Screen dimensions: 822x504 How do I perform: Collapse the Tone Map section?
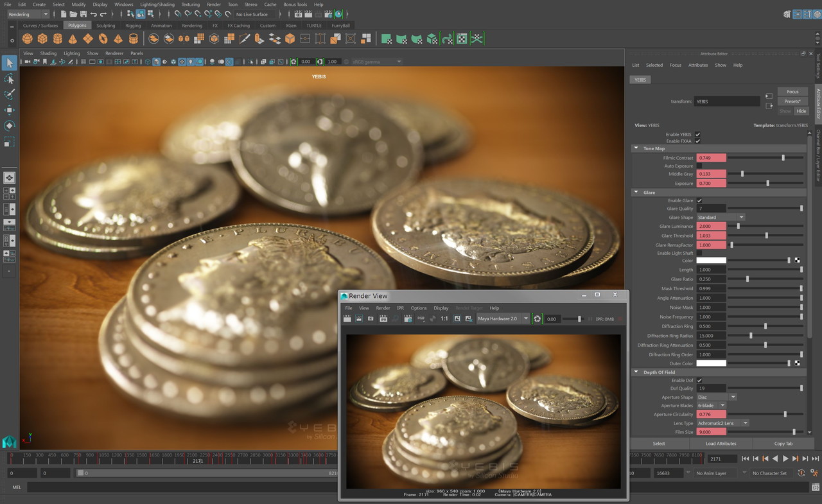636,148
